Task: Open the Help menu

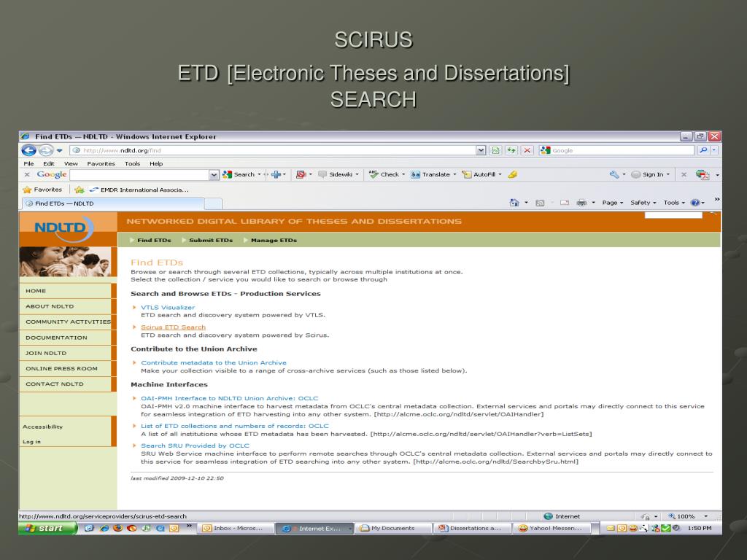Action: (156, 164)
